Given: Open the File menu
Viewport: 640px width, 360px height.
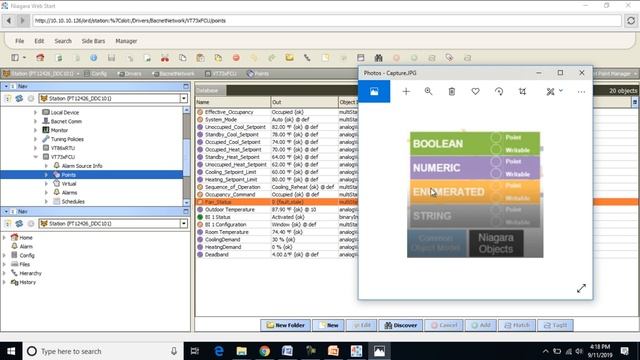Looking at the screenshot, I should pos(20,41).
